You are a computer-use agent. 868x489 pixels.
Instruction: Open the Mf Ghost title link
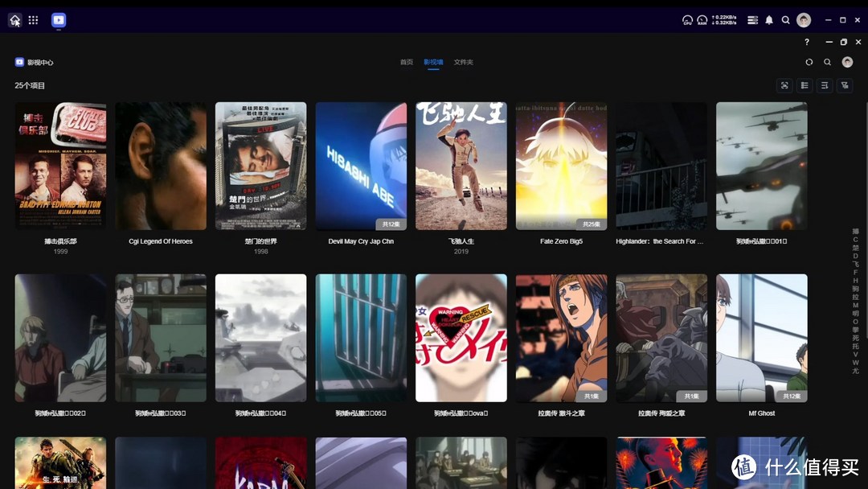point(761,413)
